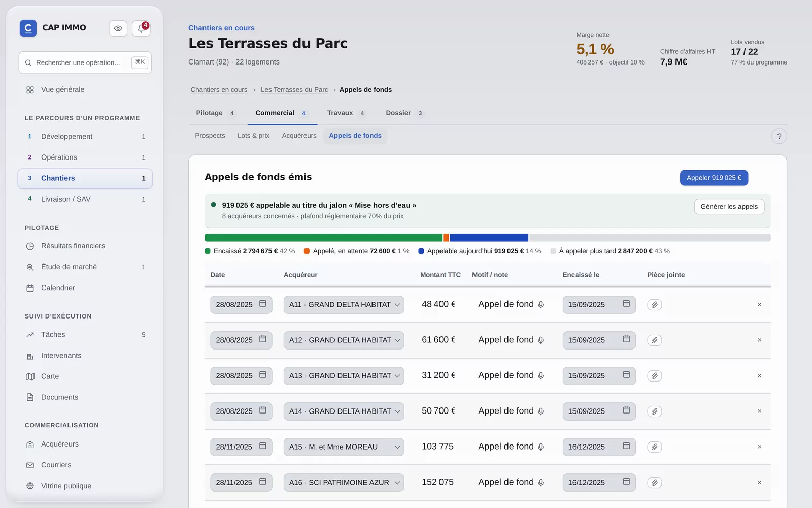The image size is (812, 508).
Task: Edit the A12 row Montant 61 600 €
Action: click(438, 340)
